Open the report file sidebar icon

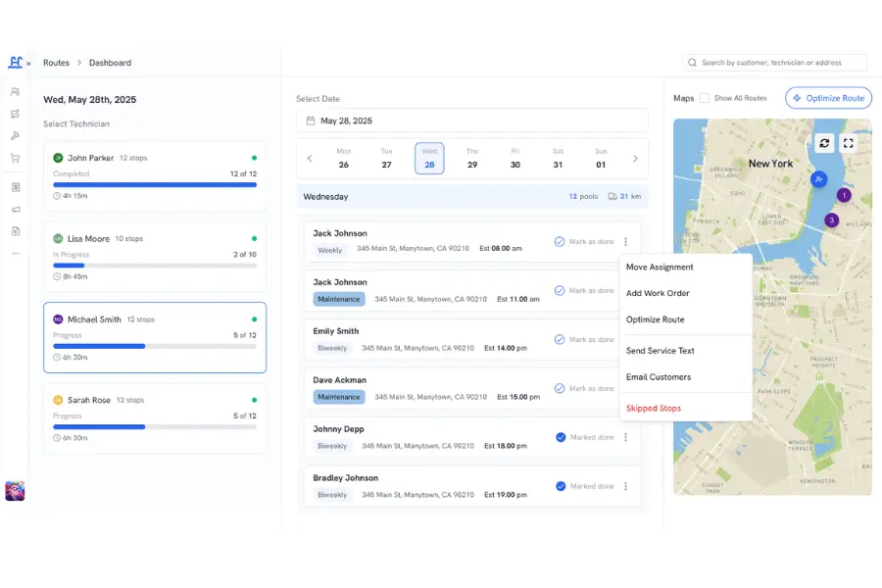coord(16,231)
